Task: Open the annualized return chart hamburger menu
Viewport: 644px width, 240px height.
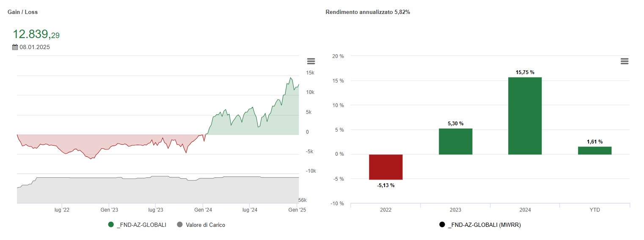Action: 624,61
